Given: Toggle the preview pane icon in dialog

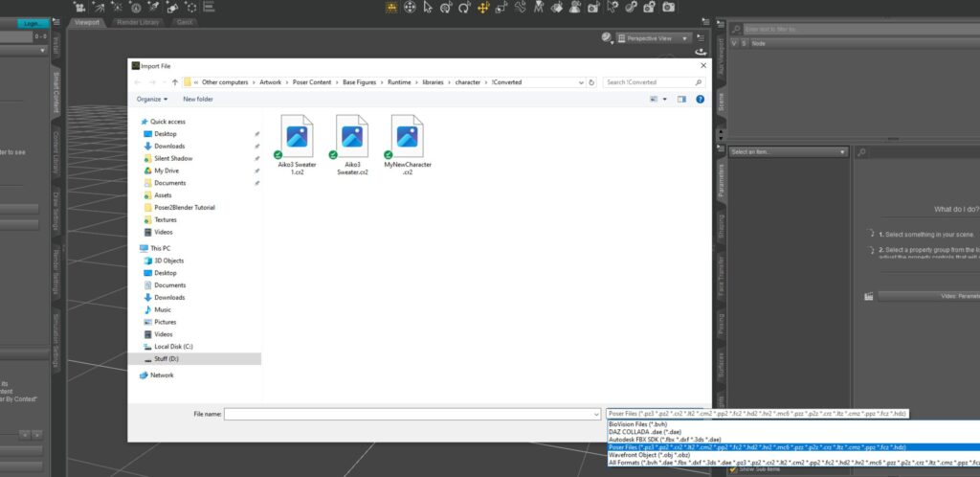Looking at the screenshot, I should coord(681,99).
